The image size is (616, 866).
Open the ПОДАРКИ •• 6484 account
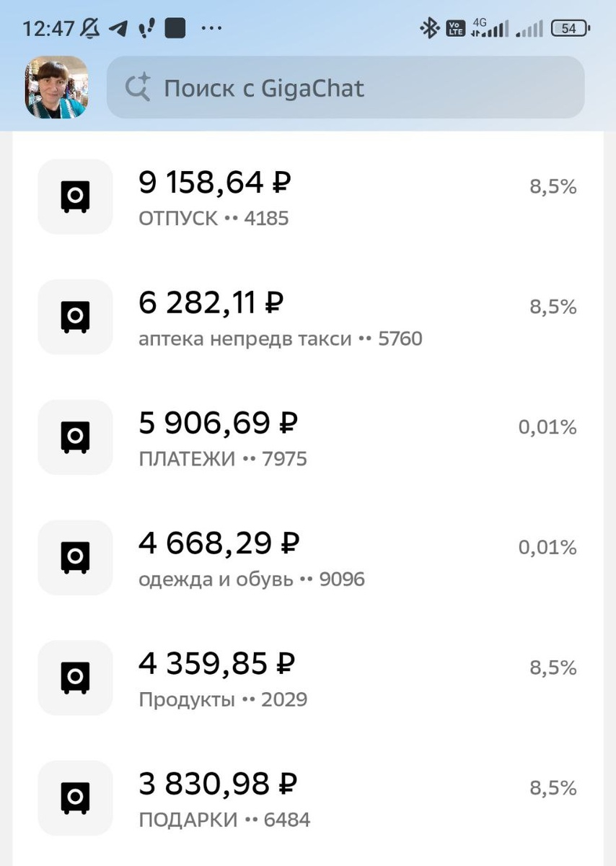(x=224, y=821)
